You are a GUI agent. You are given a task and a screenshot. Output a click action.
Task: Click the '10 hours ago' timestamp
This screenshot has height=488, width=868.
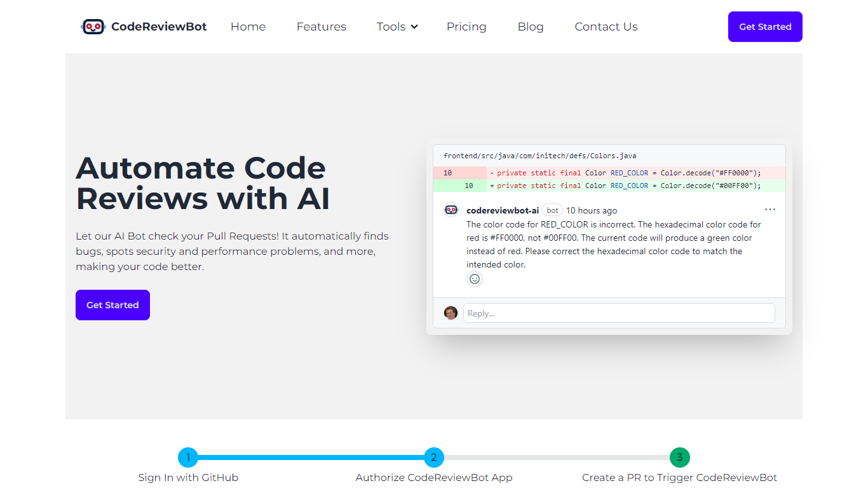click(592, 210)
